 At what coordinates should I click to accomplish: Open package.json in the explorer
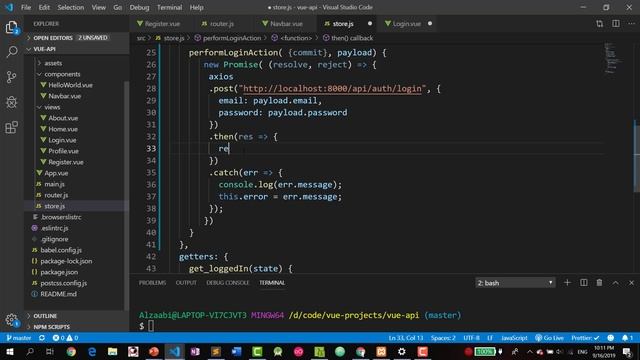[59, 272]
